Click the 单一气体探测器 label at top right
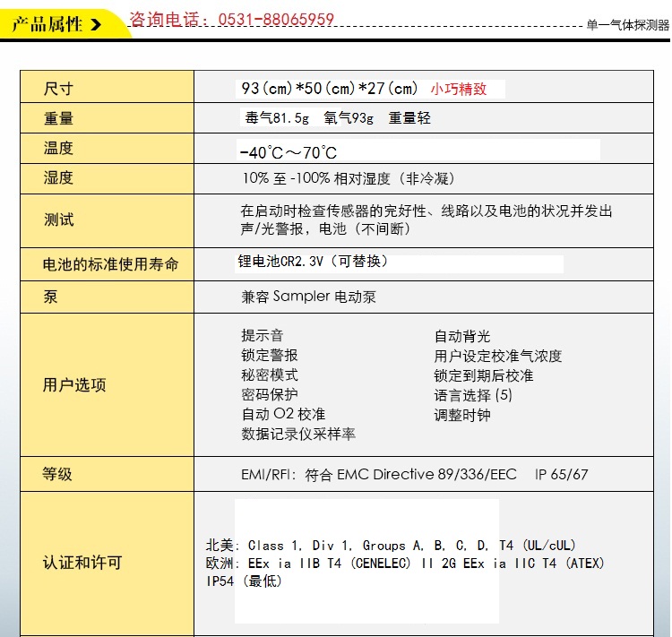The image size is (672, 637). coord(627,26)
